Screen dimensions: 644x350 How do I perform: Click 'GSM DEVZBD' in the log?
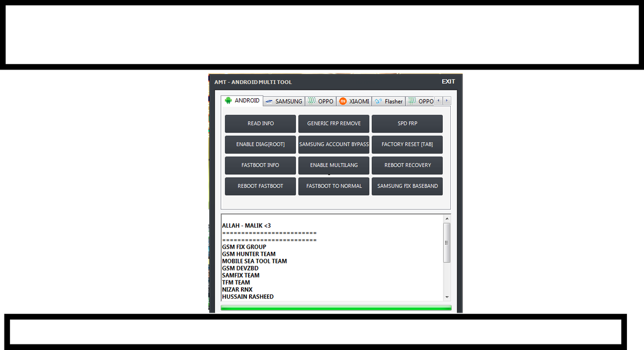(x=240, y=268)
